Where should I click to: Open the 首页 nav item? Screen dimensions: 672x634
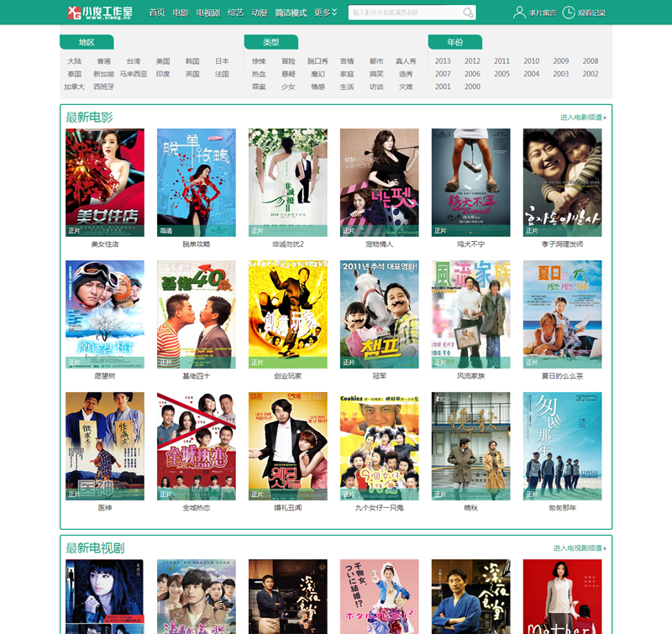(x=157, y=13)
